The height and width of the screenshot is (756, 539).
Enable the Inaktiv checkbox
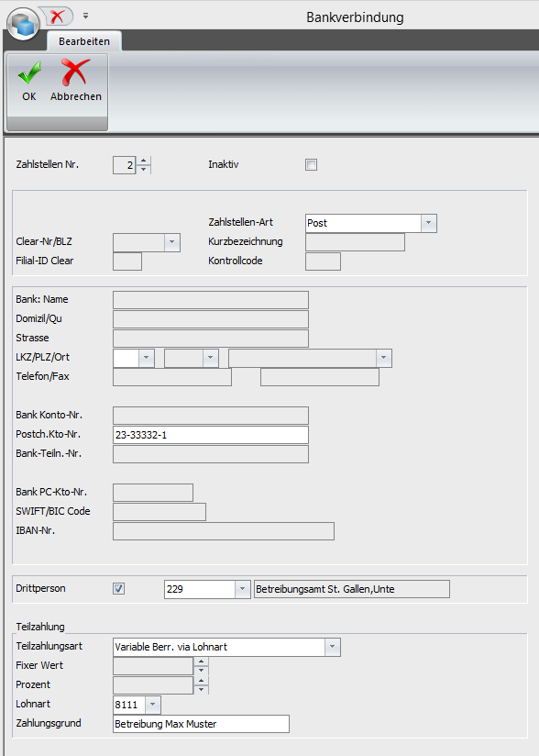311,165
